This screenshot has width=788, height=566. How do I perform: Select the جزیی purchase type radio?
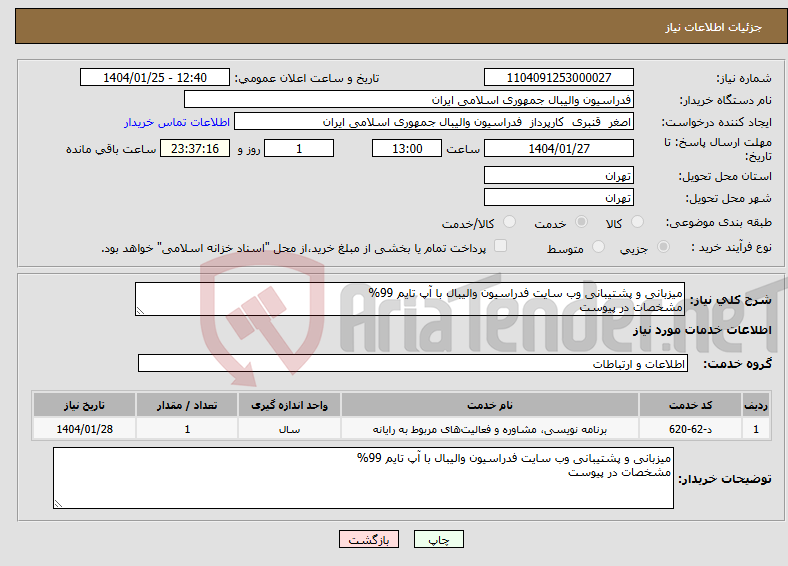tap(663, 247)
